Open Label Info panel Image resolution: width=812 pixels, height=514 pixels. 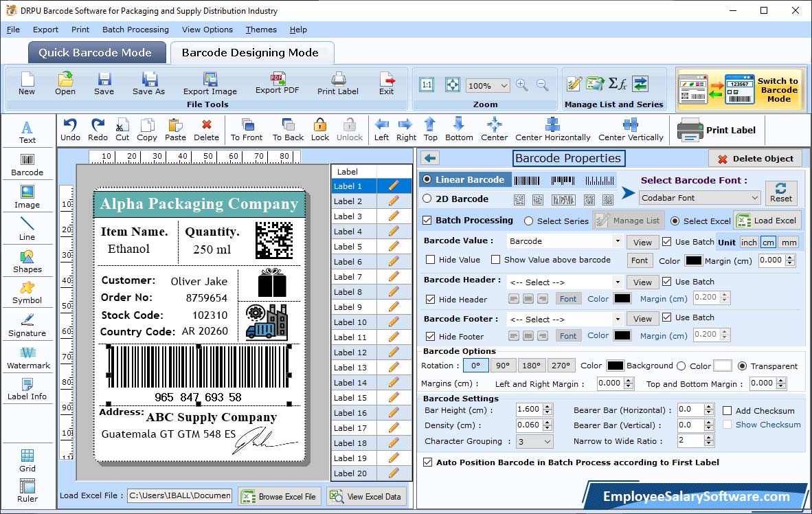pos(27,389)
